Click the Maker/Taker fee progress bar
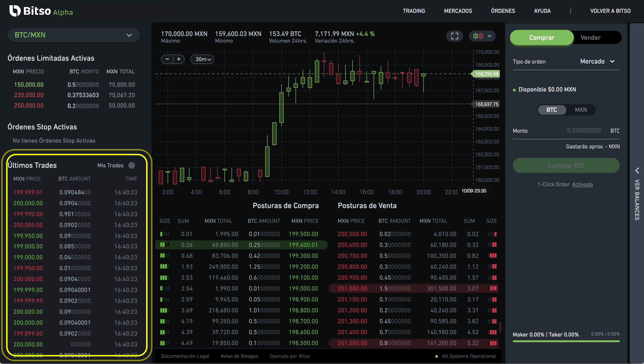Image resolution: width=644 pixels, height=364 pixels. click(566, 341)
